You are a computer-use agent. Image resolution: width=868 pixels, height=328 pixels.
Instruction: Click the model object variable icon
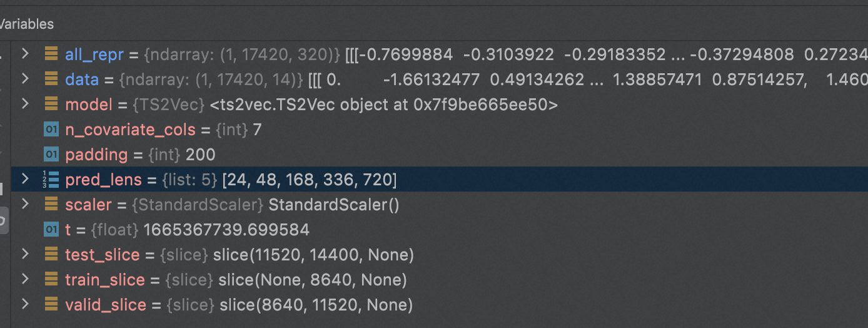[x=51, y=105]
